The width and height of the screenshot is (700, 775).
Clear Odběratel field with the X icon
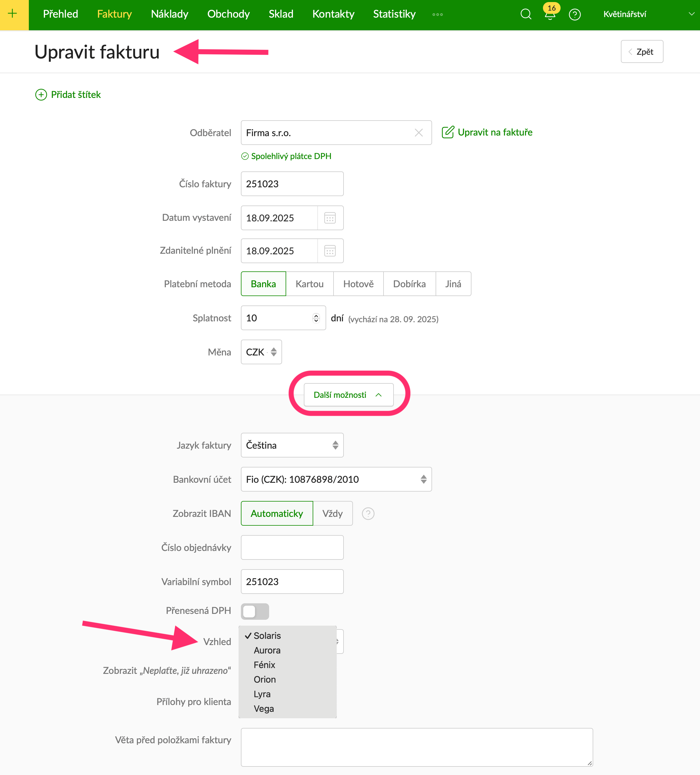coord(419,133)
